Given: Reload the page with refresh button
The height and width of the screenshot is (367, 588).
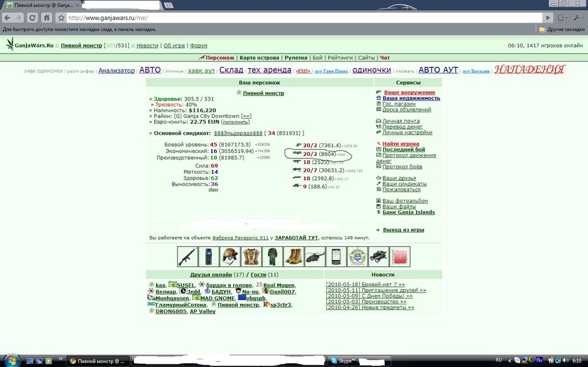Looking at the screenshot, I should coord(33,18).
